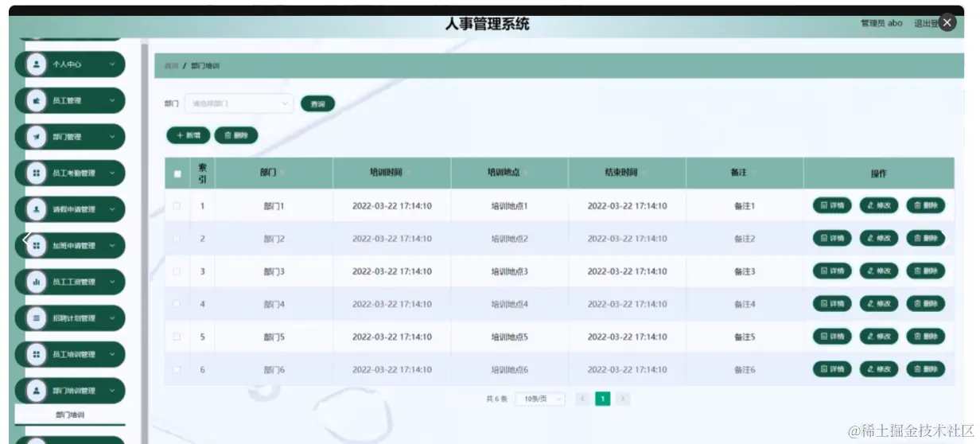Screen dimensions: 980x444
Task: Open 详情 for row 部门5
Action: click(x=832, y=337)
